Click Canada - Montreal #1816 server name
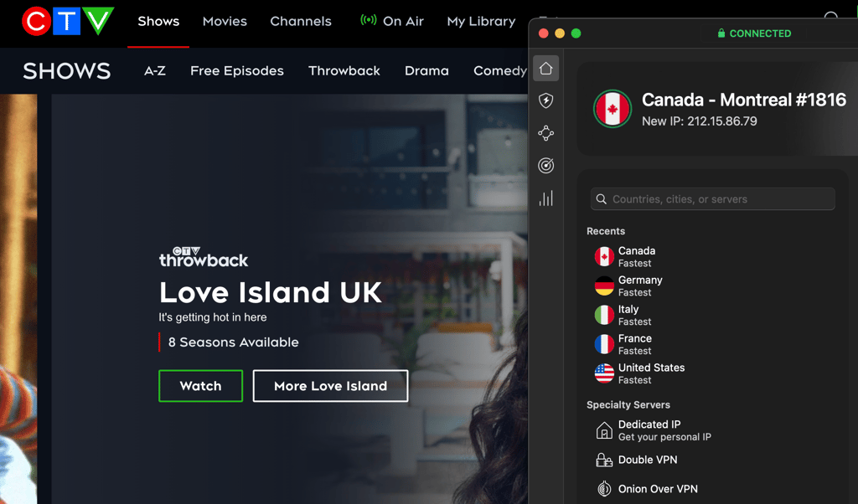 point(744,100)
